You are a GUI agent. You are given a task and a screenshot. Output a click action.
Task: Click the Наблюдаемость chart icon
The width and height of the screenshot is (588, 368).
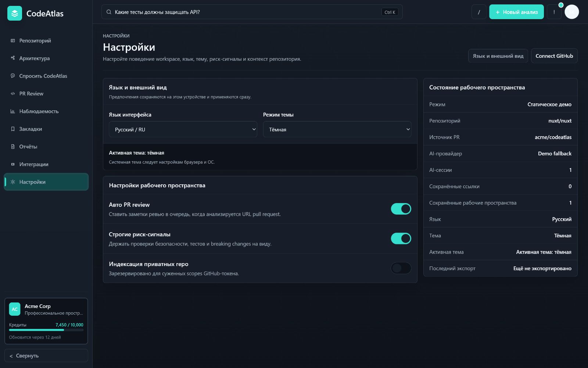(x=13, y=111)
